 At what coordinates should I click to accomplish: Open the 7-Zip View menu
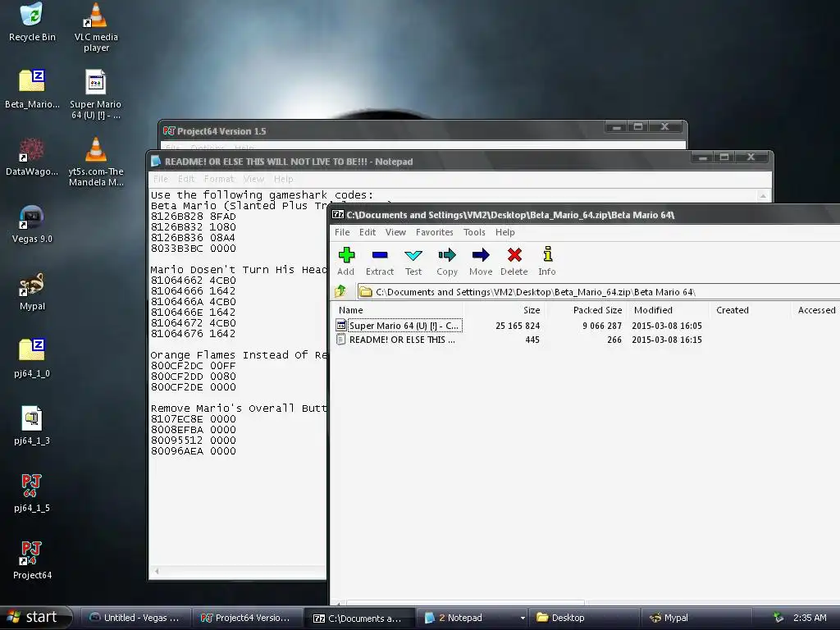[395, 232]
